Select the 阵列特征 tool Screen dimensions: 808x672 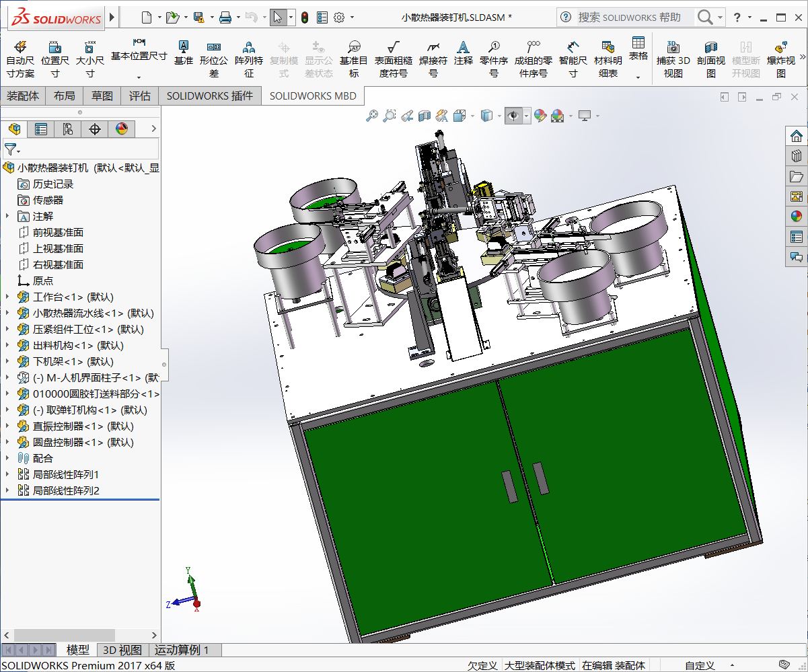tap(249, 59)
